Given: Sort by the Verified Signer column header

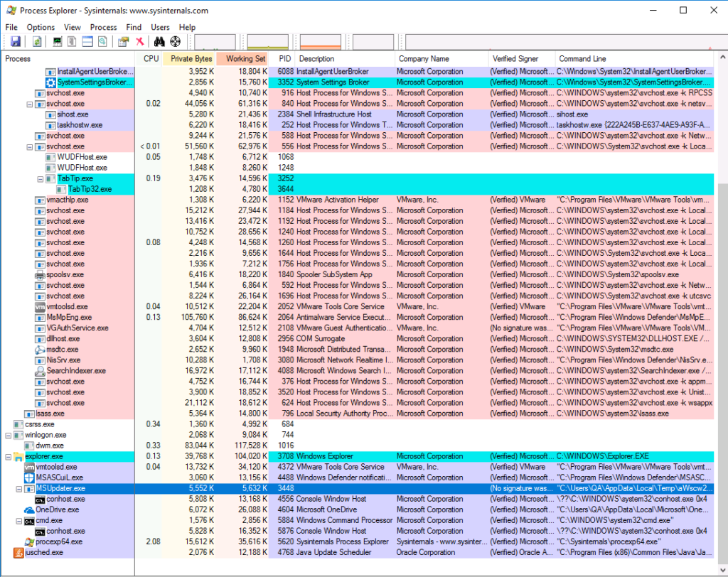Looking at the screenshot, I should click(x=522, y=59).
